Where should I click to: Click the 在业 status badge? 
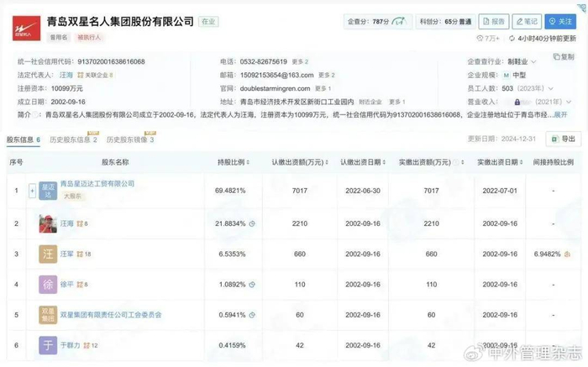click(208, 21)
